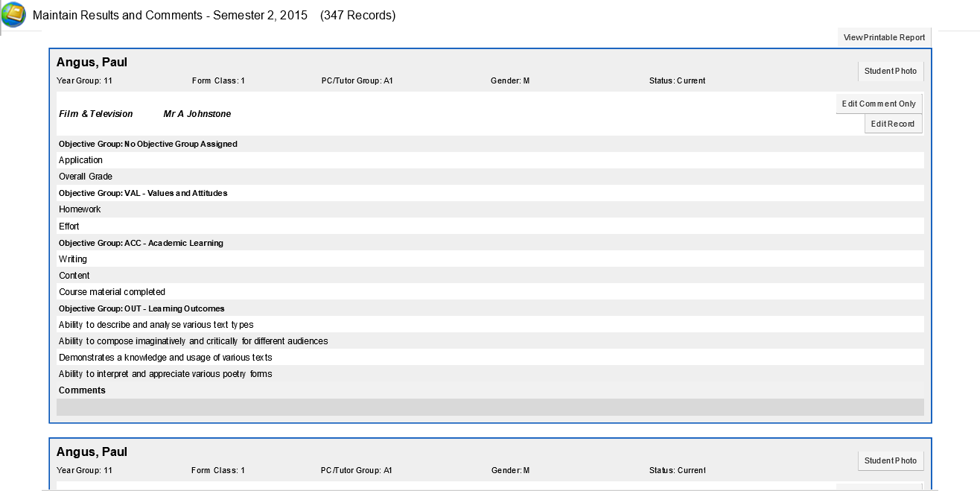Select the Effort row
This screenshot has height=491, width=980.
click(490, 226)
